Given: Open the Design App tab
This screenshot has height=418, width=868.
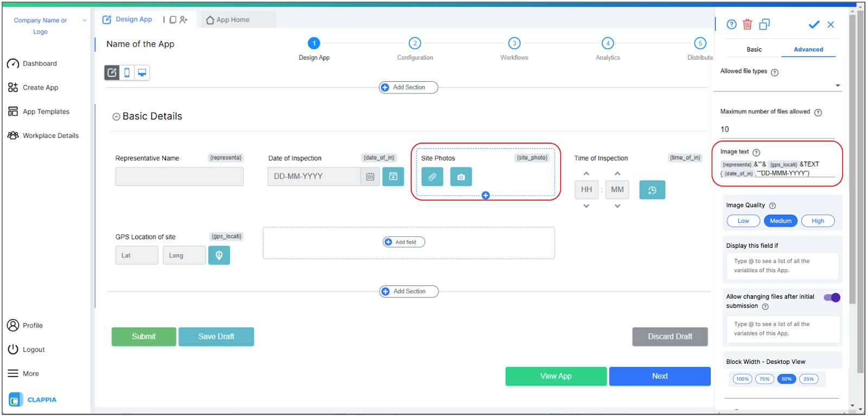Looking at the screenshot, I should pos(127,20).
